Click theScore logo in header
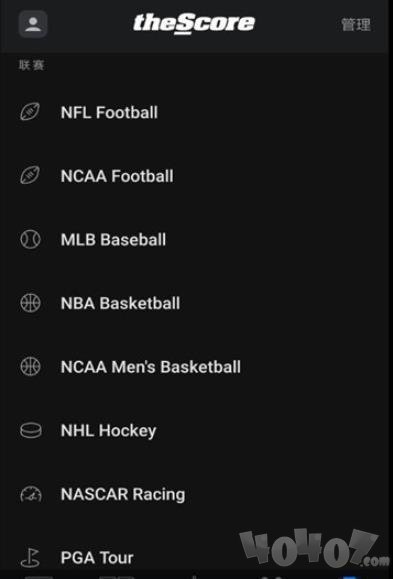This screenshot has width=393, height=579. click(x=194, y=24)
